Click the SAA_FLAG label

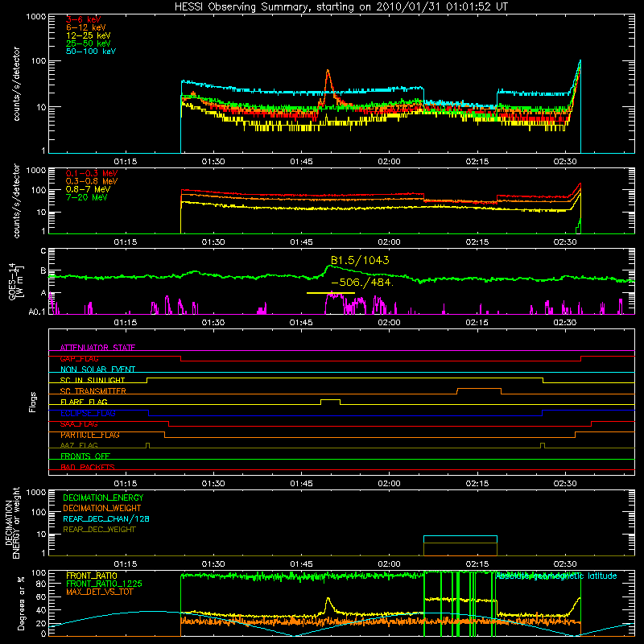tap(79, 424)
